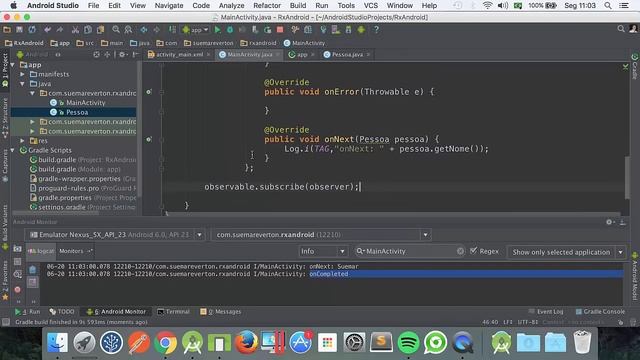The image size is (640, 360).
Task: Click the Navigate Back arrow icon
Action: (144, 29)
